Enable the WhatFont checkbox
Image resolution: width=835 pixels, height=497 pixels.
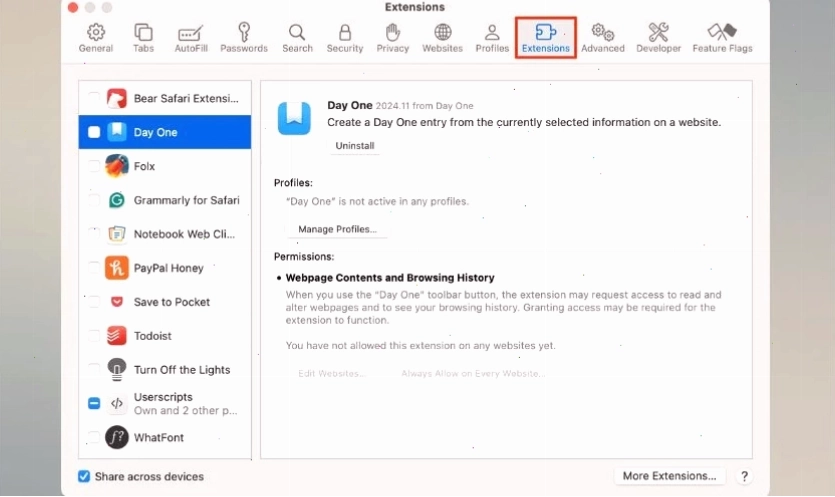click(x=94, y=437)
